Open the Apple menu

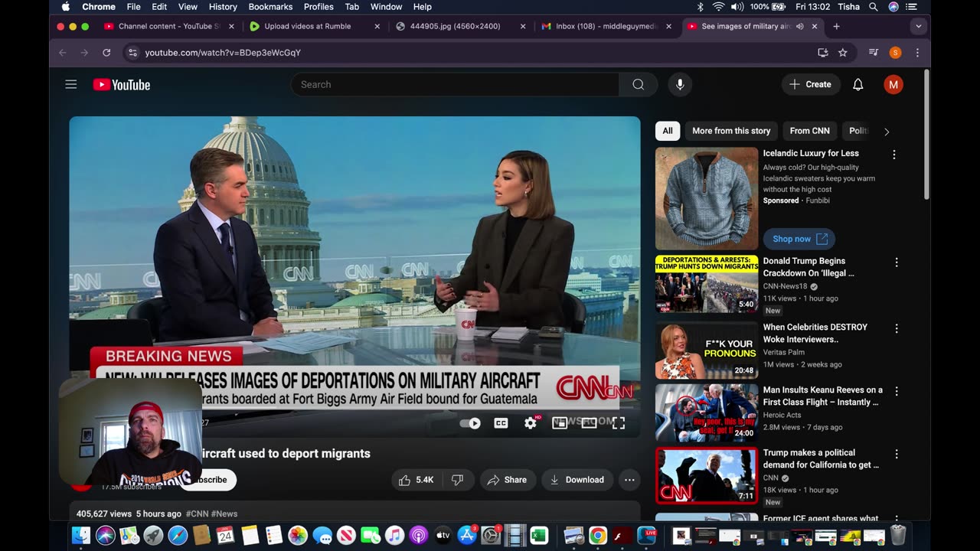(65, 6)
